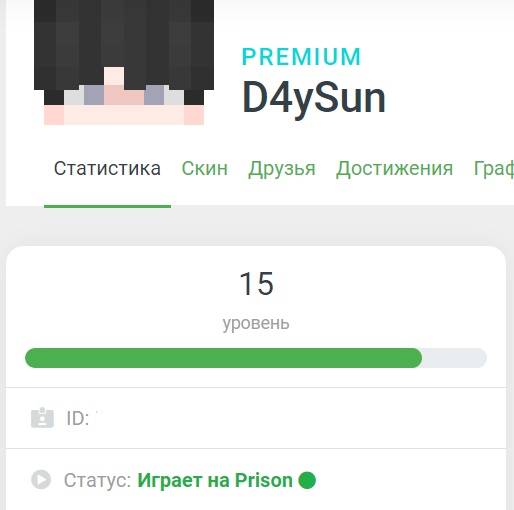Click the green online indicator dot
Viewport: 514px width, 510px height.
click(x=307, y=480)
